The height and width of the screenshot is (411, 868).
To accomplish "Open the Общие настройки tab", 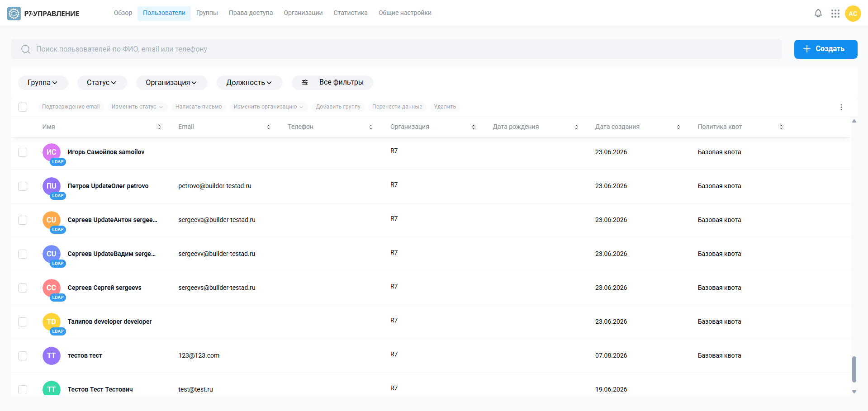I will click(405, 13).
